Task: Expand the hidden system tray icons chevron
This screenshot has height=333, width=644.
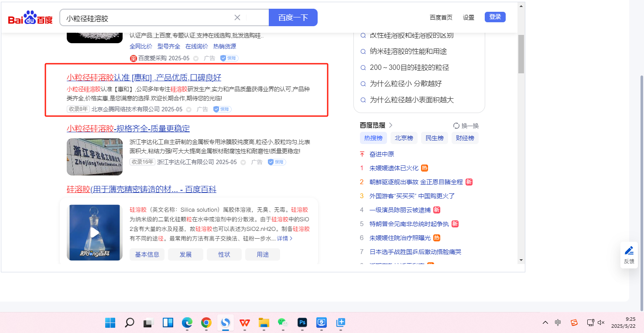Action: (545, 323)
